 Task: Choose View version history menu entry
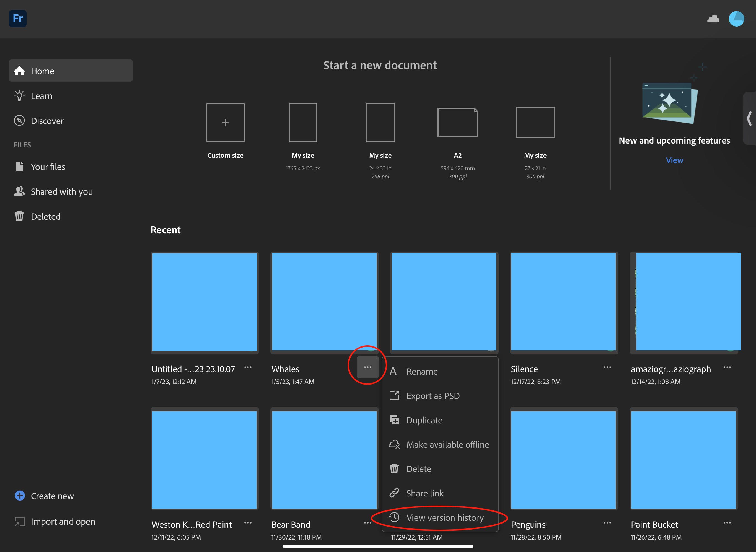point(444,518)
